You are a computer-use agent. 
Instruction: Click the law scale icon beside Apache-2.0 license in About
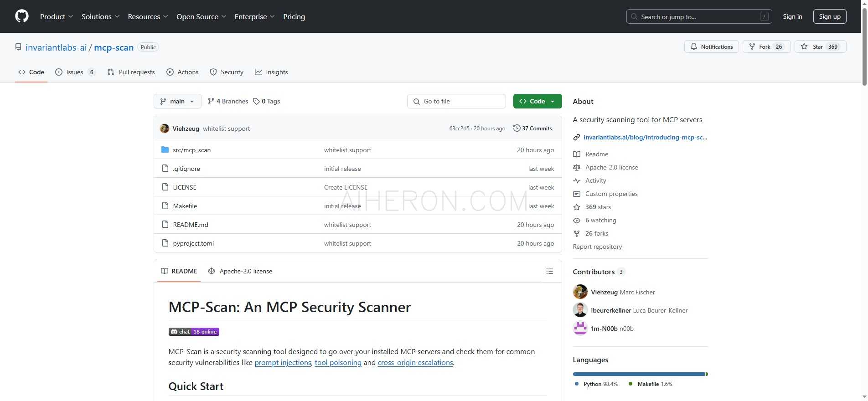click(x=577, y=168)
